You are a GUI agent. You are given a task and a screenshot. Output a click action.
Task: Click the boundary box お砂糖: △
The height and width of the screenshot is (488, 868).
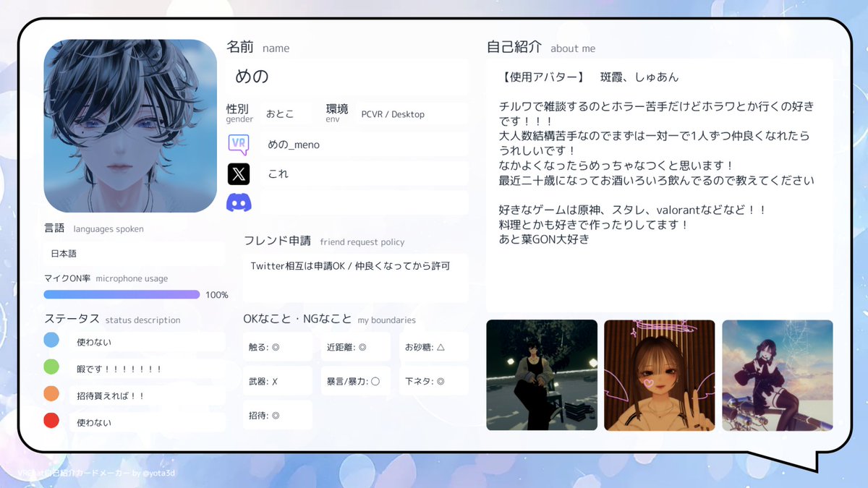[x=433, y=347]
